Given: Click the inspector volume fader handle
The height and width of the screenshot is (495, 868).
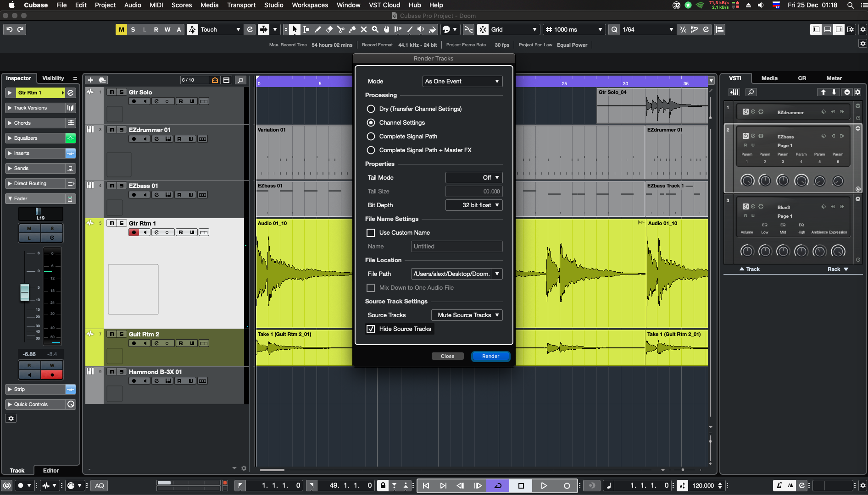Looking at the screenshot, I should click(25, 292).
